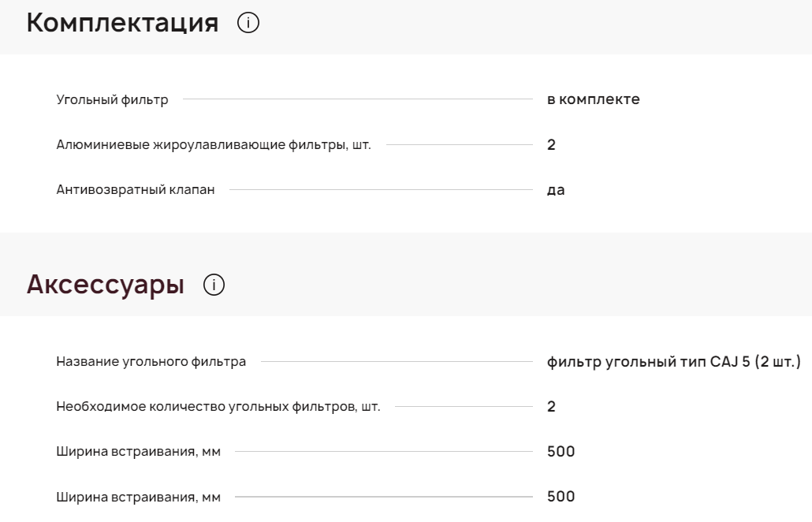Click Название угольного фильтра label

pyautogui.click(x=151, y=362)
